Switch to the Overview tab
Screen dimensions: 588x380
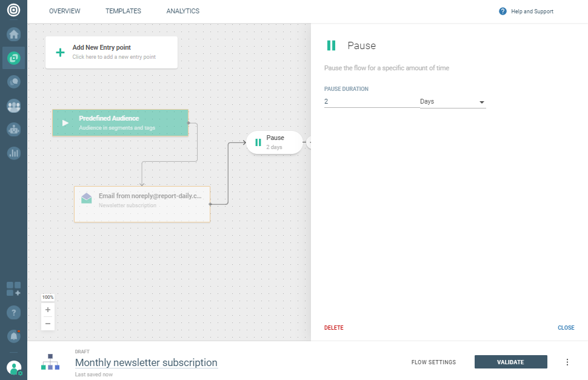[65, 11]
